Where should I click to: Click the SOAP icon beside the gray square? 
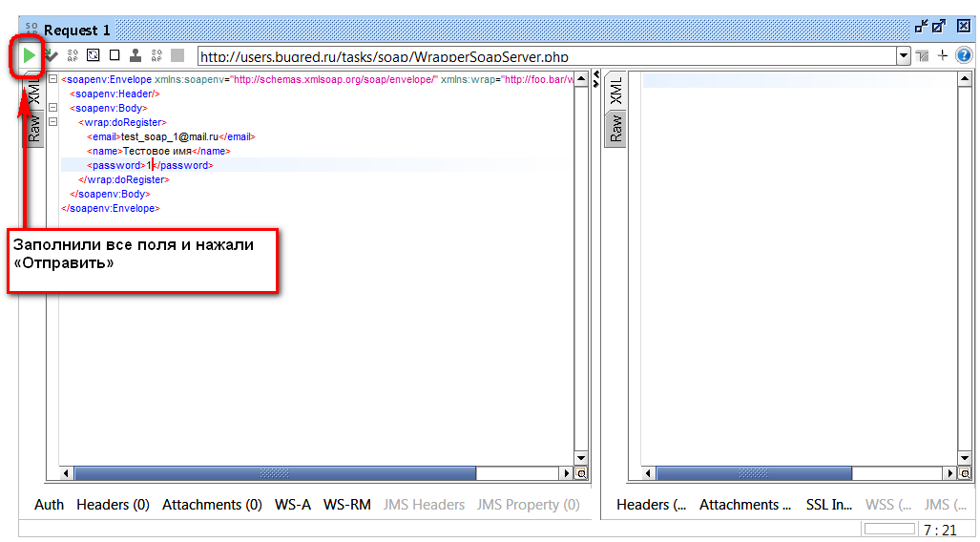[x=156, y=56]
